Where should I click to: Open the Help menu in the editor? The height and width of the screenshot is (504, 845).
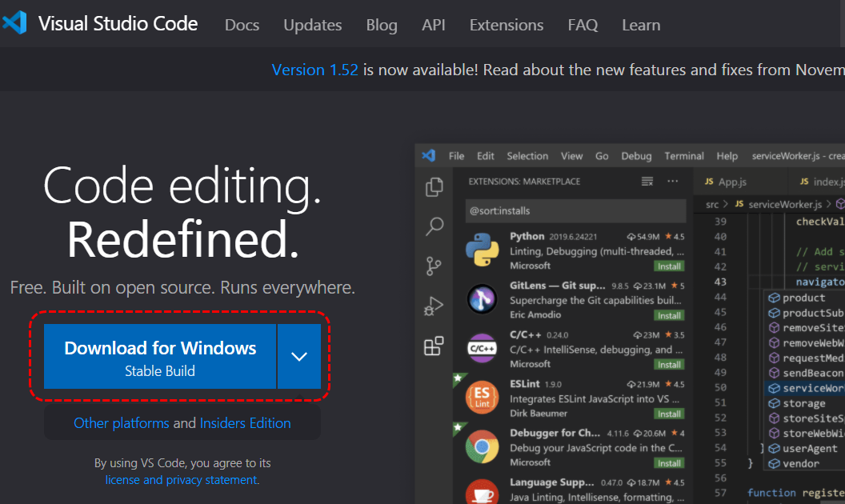(727, 156)
